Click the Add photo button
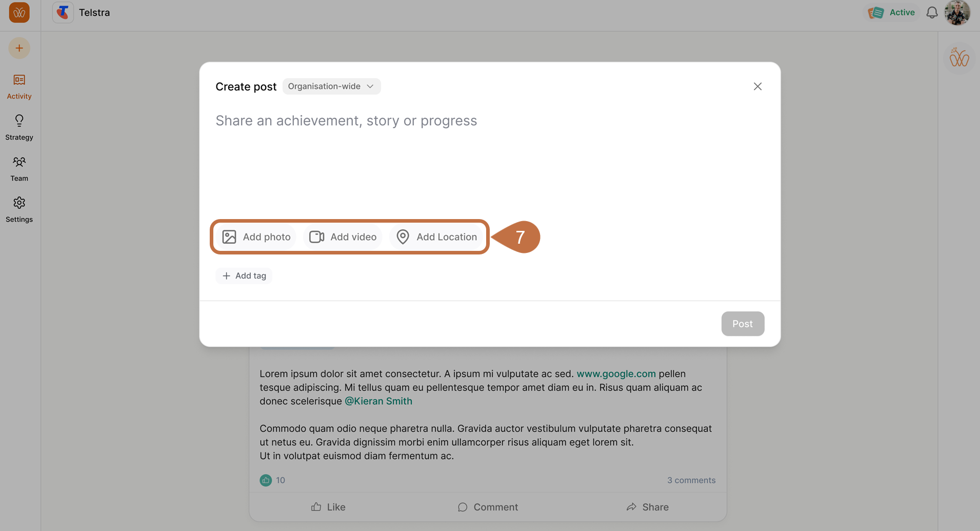980x531 pixels. pos(256,237)
